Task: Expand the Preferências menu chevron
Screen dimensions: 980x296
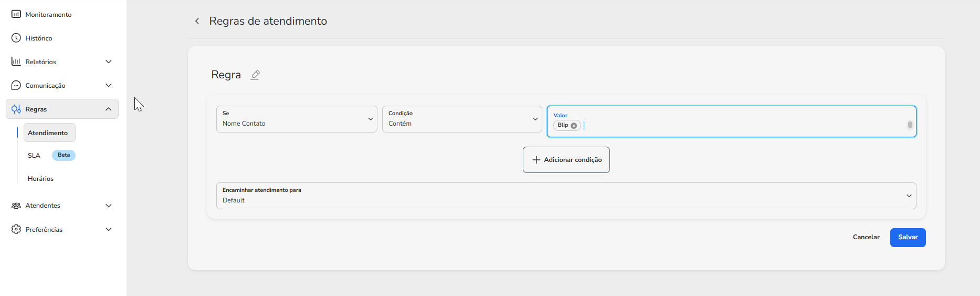Action: [109, 229]
